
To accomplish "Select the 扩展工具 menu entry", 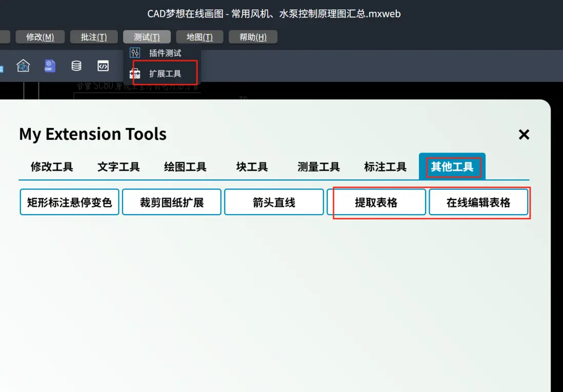I will click(162, 74).
